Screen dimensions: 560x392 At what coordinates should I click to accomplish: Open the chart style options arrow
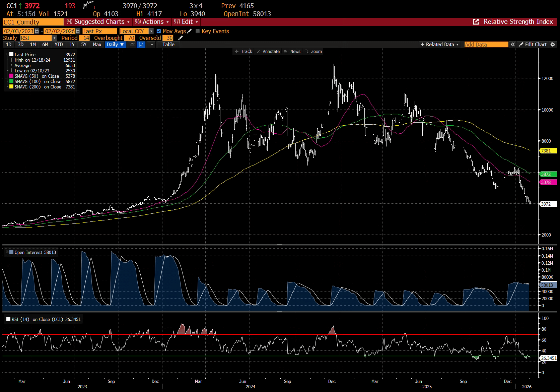coord(152,45)
